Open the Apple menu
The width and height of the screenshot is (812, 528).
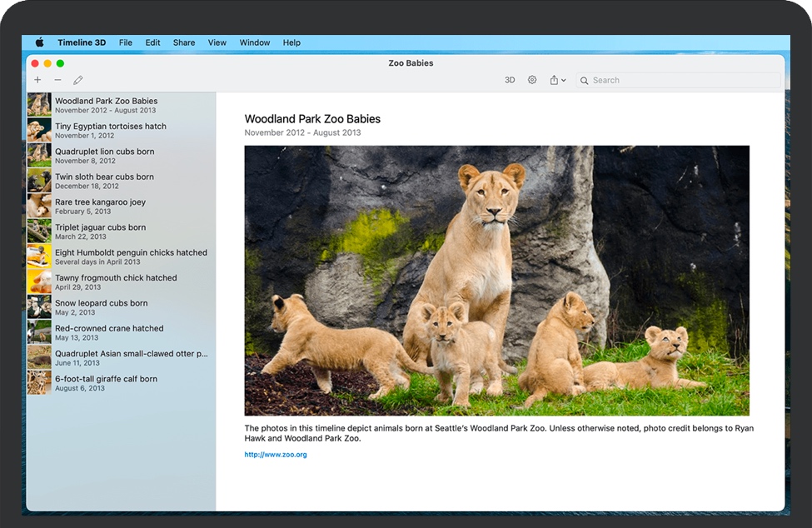[38, 42]
